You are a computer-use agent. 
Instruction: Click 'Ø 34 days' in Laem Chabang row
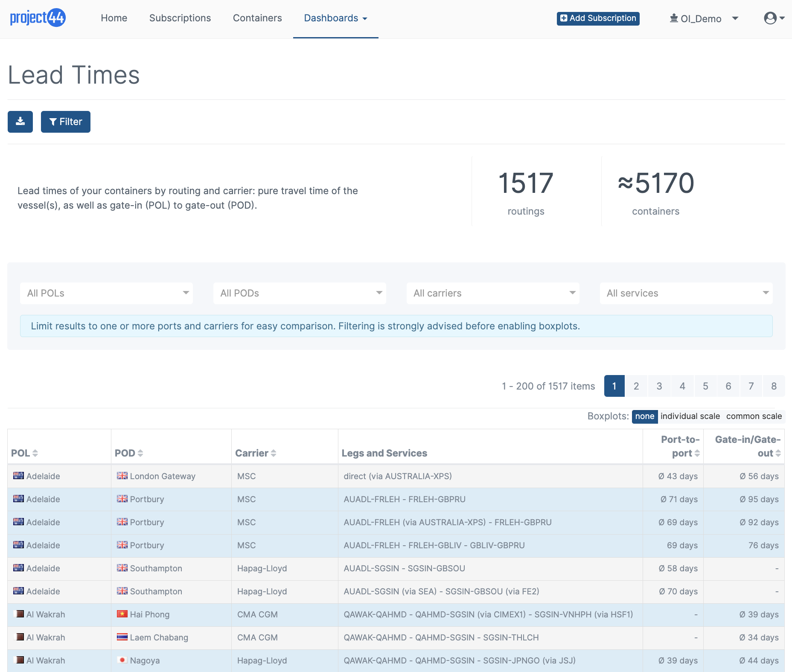[759, 637]
